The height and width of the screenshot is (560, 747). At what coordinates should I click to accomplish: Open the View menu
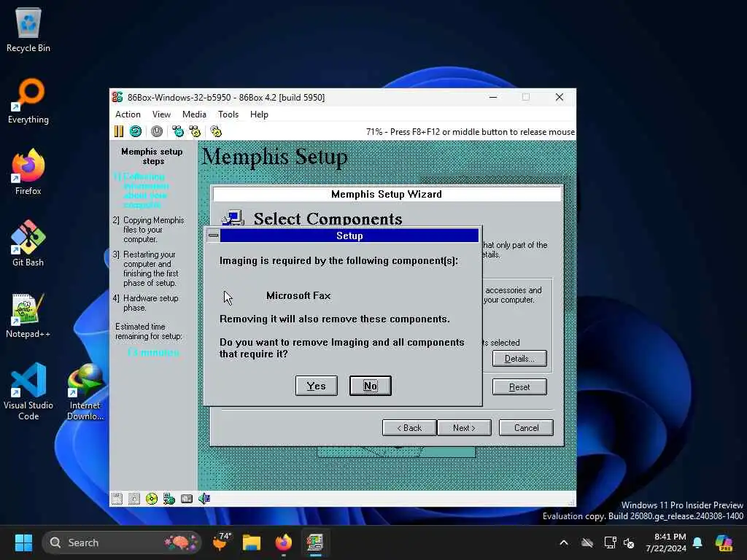point(161,114)
